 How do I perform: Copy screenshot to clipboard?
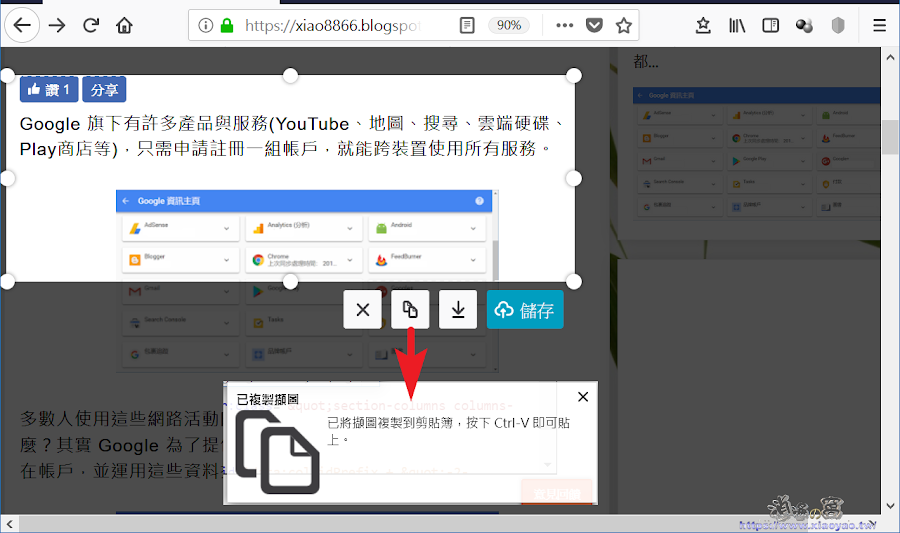coord(410,310)
